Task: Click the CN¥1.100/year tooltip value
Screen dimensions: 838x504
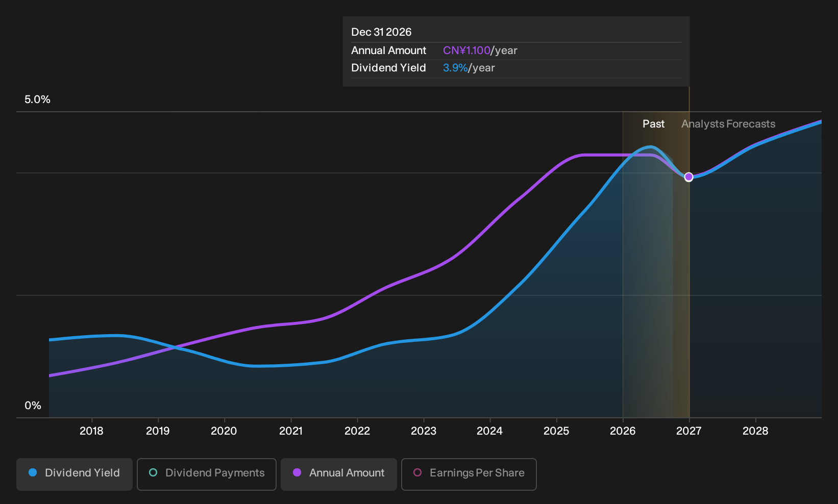Action: [x=480, y=51]
